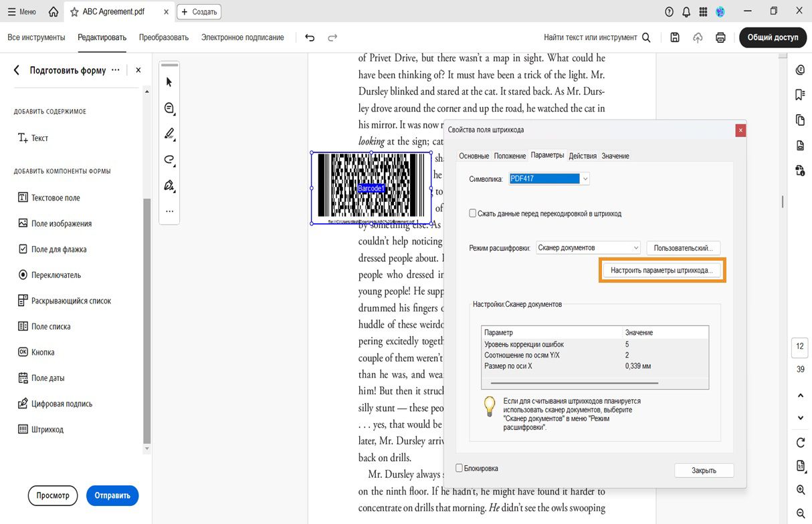The height and width of the screenshot is (524, 812).
Task: Switch to Параметры tab
Action: coord(547,155)
